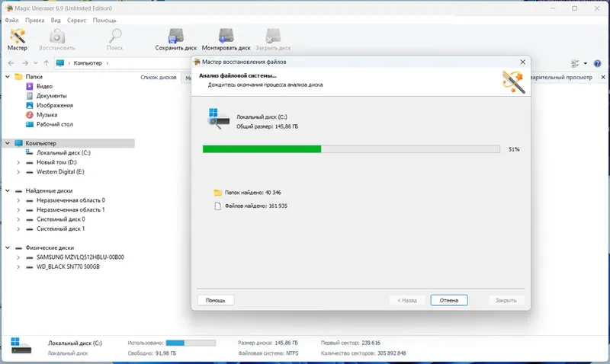
Task: Open the view options icon
Action: 575,63
